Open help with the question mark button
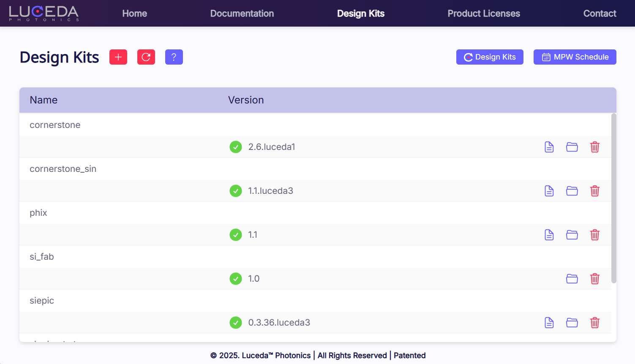The height and width of the screenshot is (364, 635). click(174, 57)
